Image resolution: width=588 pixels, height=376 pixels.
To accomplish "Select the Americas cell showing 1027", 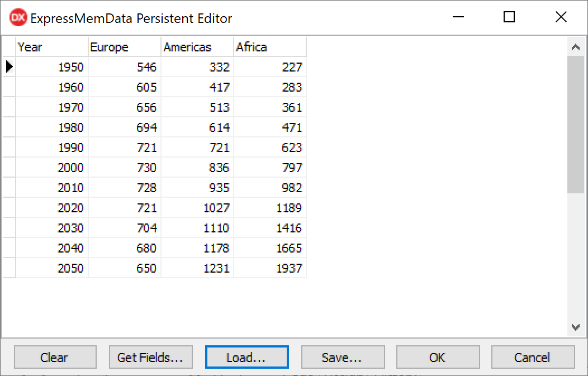I will coord(197,208).
